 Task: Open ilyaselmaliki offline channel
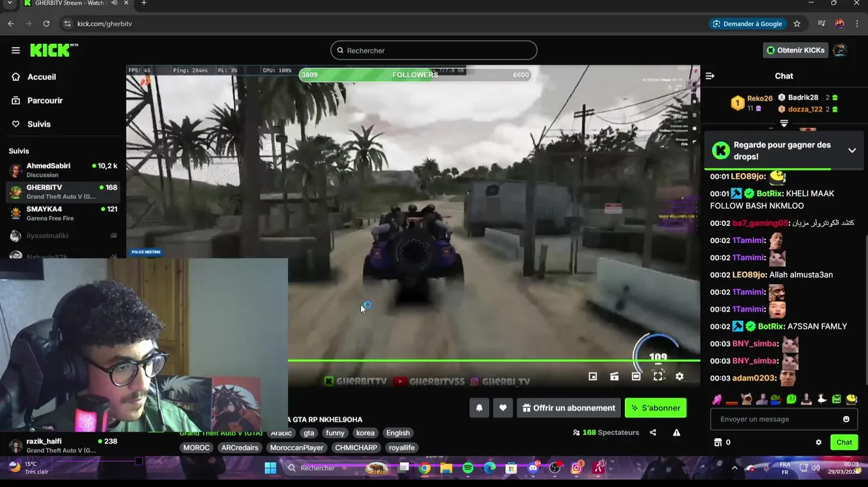click(x=63, y=235)
